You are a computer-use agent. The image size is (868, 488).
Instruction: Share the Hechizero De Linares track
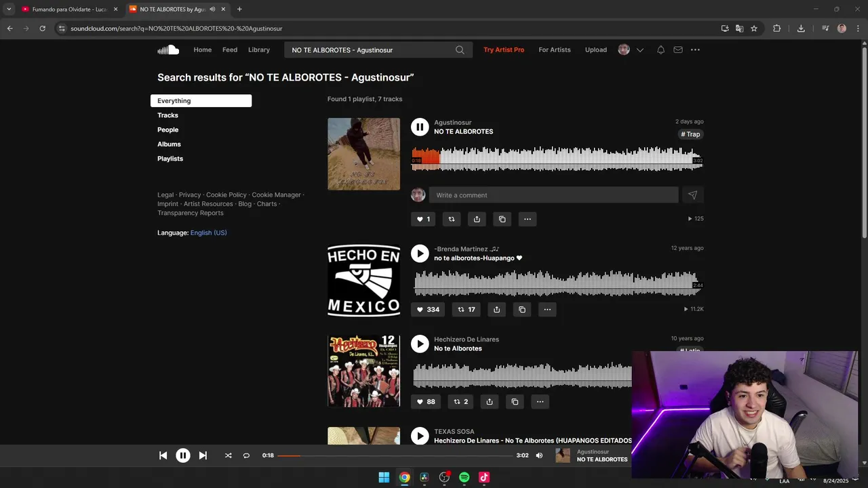coord(490,401)
